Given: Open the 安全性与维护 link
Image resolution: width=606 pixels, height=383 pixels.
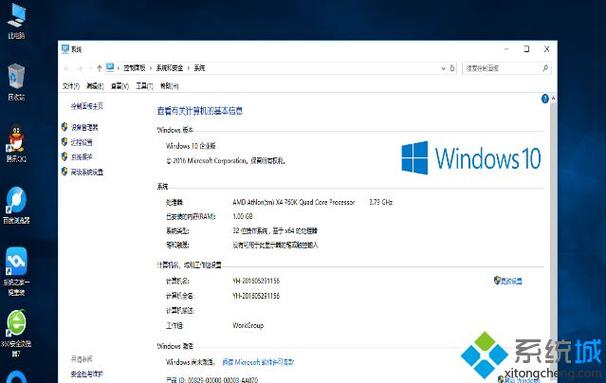Looking at the screenshot, I should [x=87, y=374].
